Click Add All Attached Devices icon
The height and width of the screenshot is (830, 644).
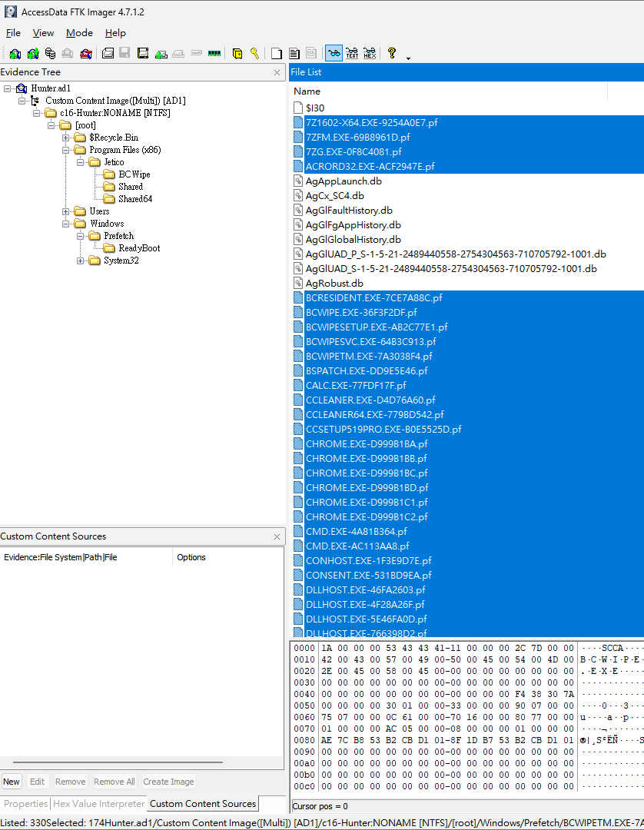[x=33, y=54]
